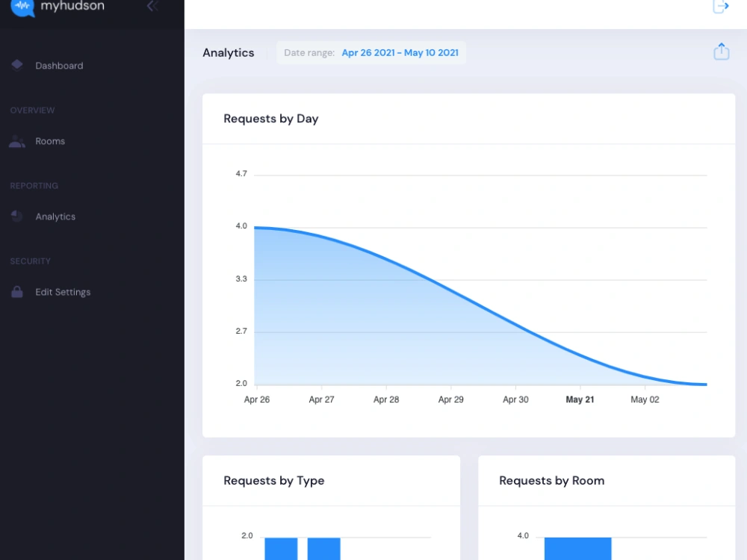Click the Requests by Type title
Screen dimensions: 747x560
coord(274,480)
